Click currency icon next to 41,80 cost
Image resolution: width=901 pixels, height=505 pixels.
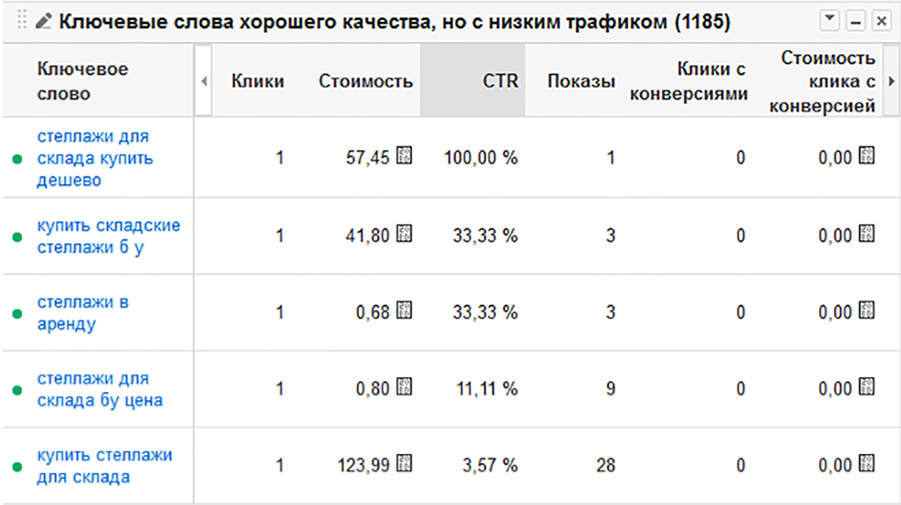point(404,234)
